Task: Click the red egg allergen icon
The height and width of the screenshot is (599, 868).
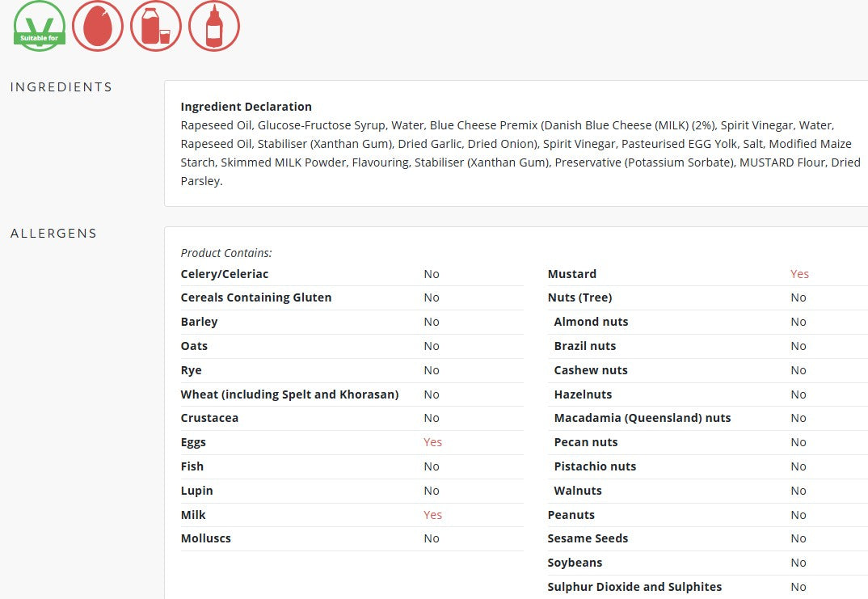Action: pyautogui.click(x=98, y=26)
